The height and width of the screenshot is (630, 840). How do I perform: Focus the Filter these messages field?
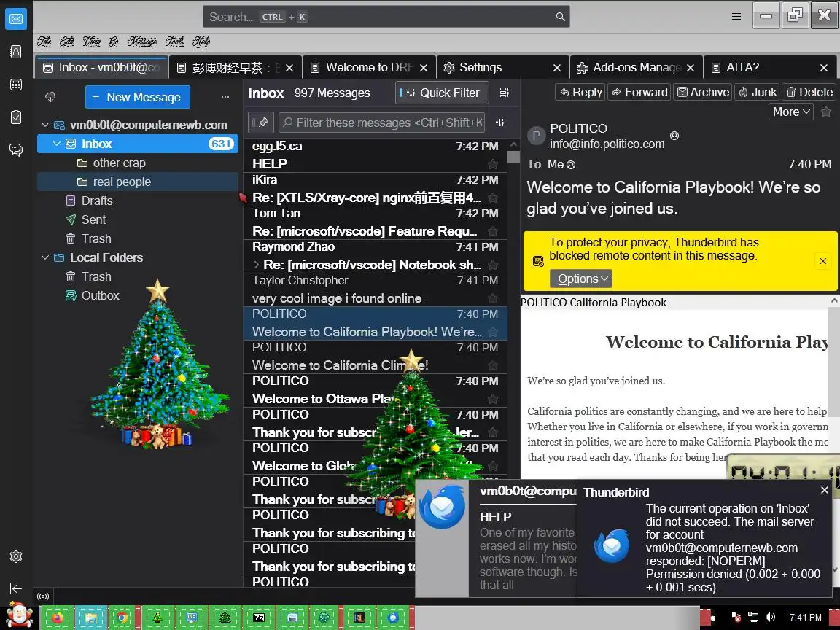point(382,122)
